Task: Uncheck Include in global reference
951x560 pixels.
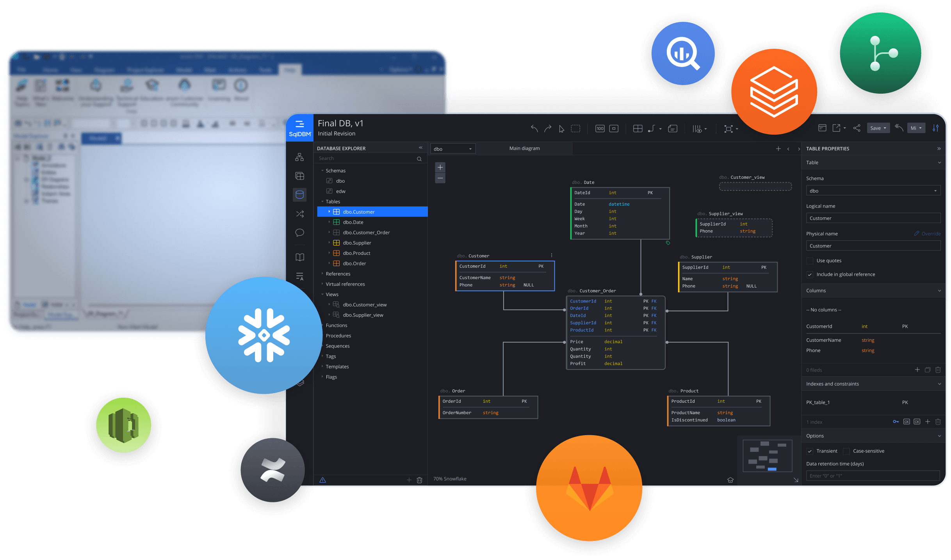Action: click(810, 274)
